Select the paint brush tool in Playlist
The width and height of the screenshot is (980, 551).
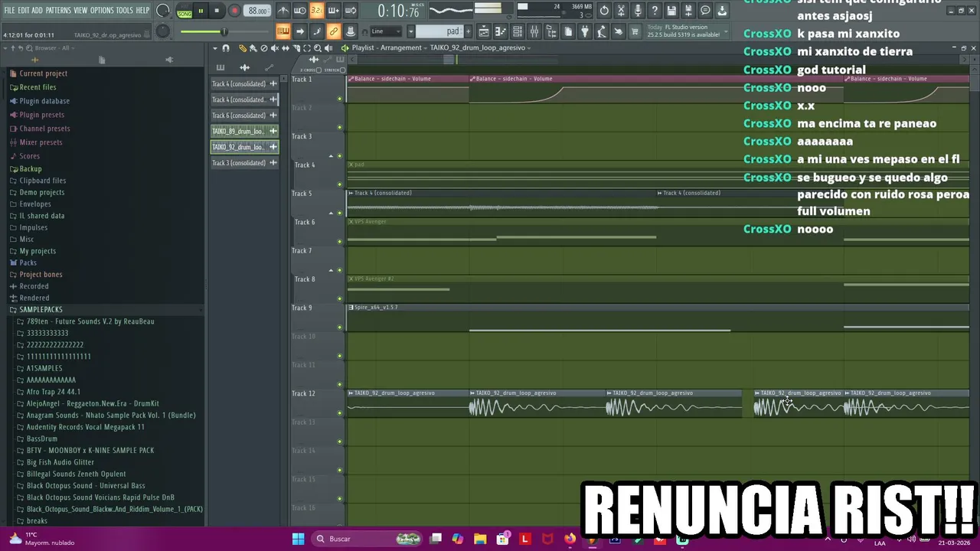pos(253,47)
